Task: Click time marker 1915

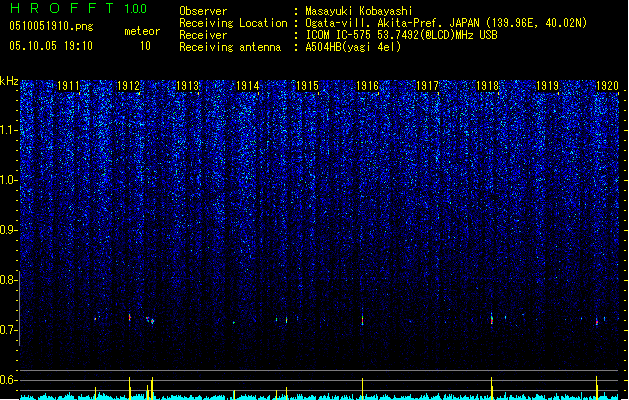Action: pos(308,86)
